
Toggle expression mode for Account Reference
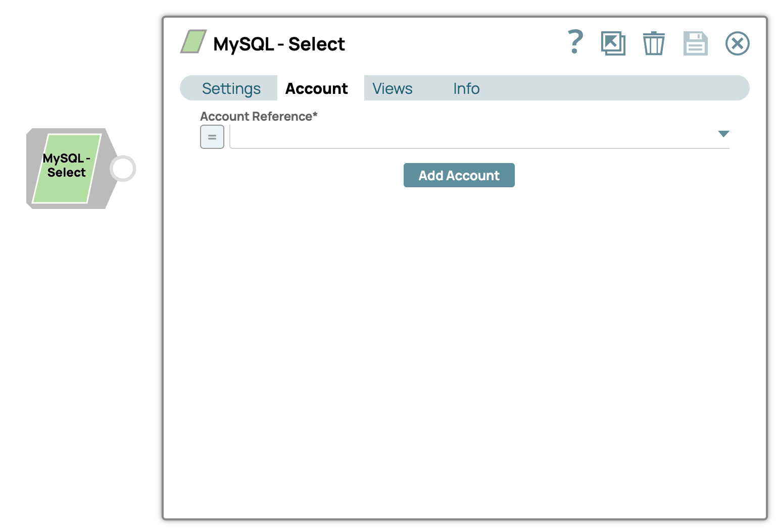(212, 137)
